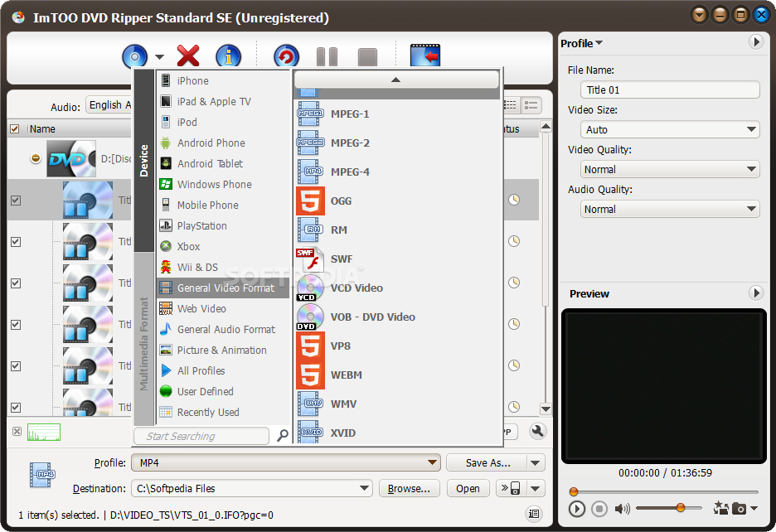Expand the Profile panel arrow button
The image size is (776, 532).
[x=756, y=42]
